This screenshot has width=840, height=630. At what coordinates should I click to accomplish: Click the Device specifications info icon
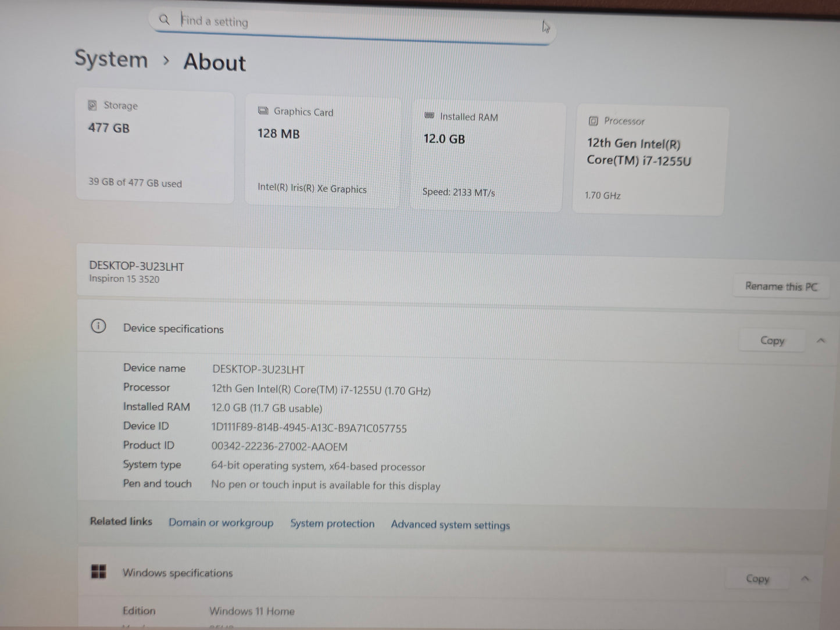point(99,326)
